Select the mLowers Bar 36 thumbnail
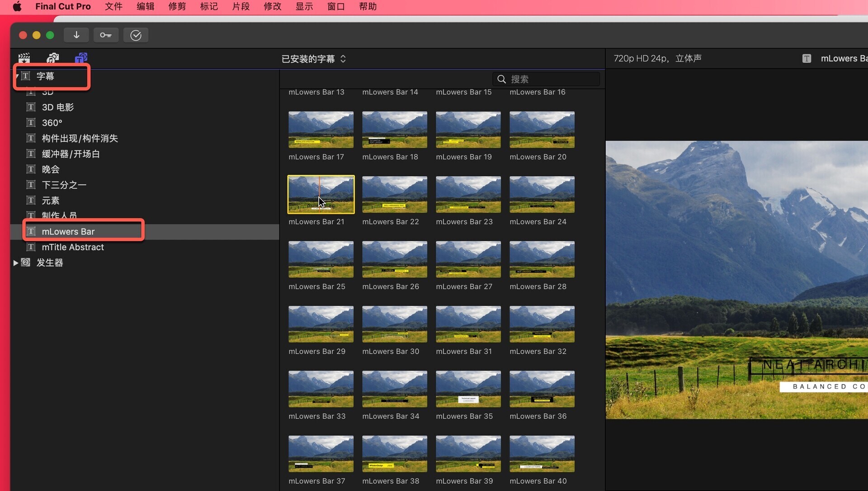The height and width of the screenshot is (491, 868). (x=542, y=389)
